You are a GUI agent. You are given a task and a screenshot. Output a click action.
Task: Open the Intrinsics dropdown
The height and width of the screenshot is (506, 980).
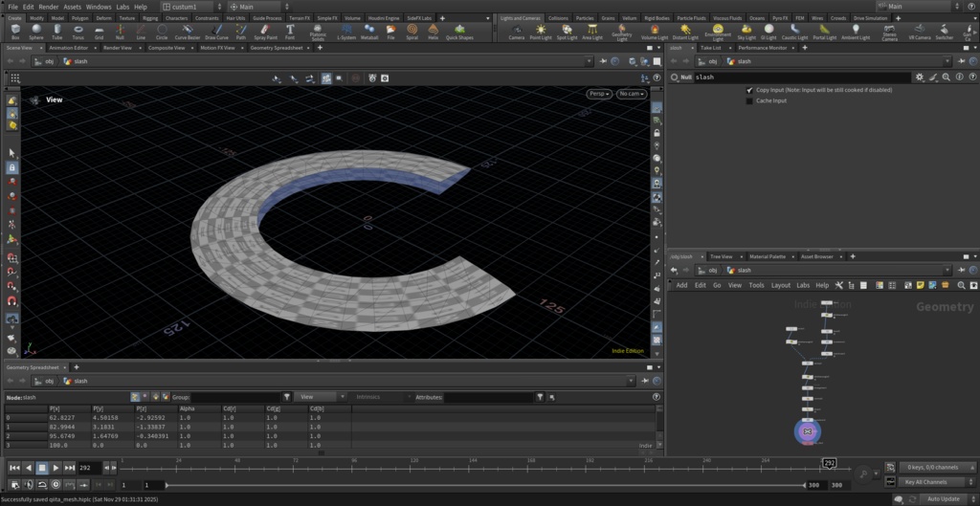381,397
